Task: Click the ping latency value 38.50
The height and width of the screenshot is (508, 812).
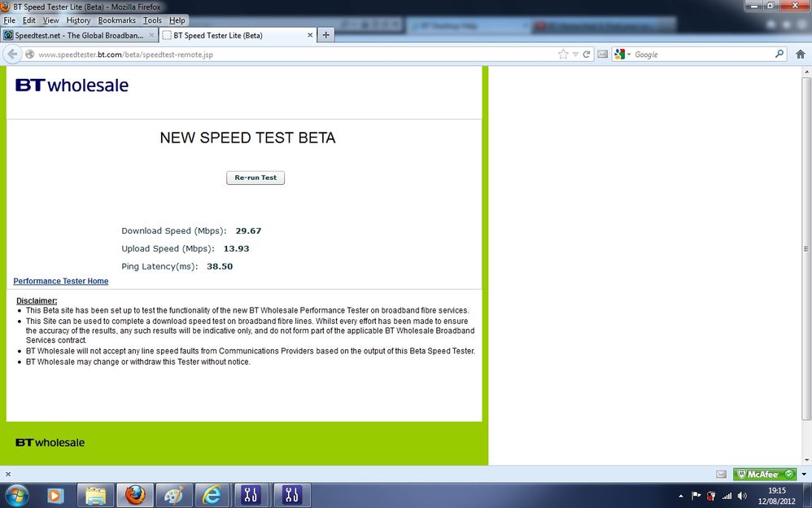Action: tap(220, 266)
